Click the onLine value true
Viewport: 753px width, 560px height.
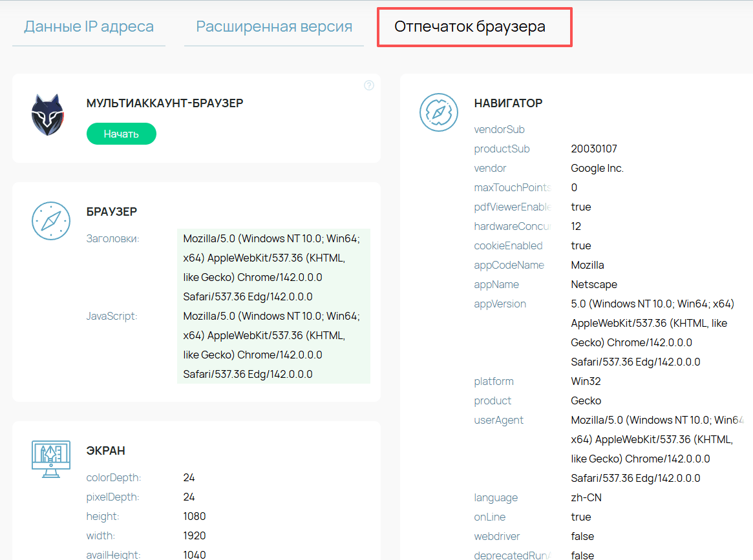(580, 517)
